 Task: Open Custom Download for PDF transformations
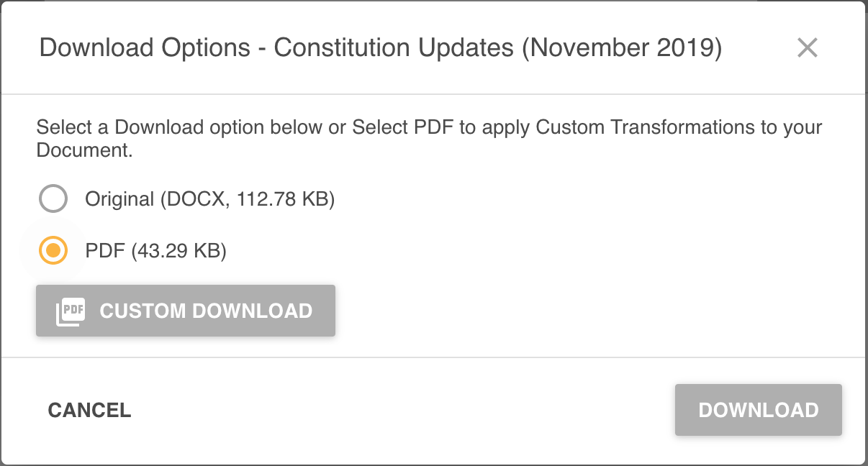[185, 311]
